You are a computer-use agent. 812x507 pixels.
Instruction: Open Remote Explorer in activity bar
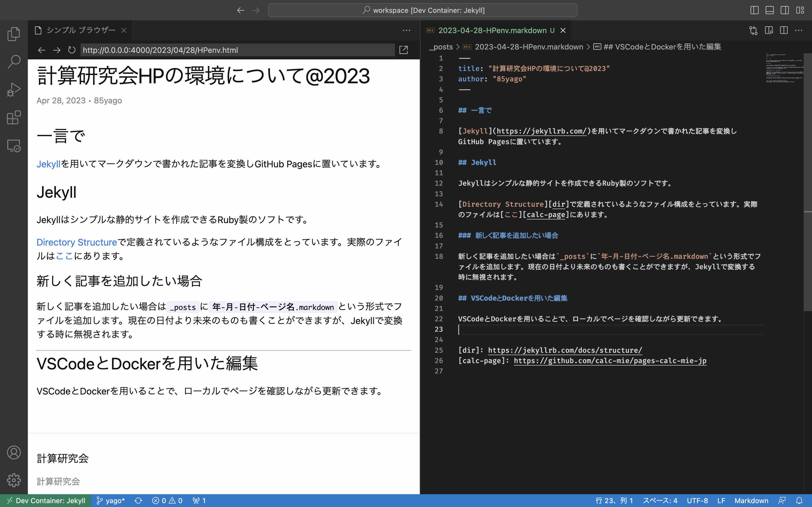[x=14, y=146]
